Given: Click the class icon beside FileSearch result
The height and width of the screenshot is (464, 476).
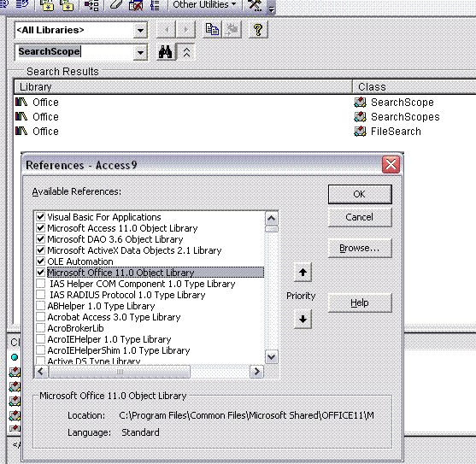Looking at the screenshot, I should 361,132.
